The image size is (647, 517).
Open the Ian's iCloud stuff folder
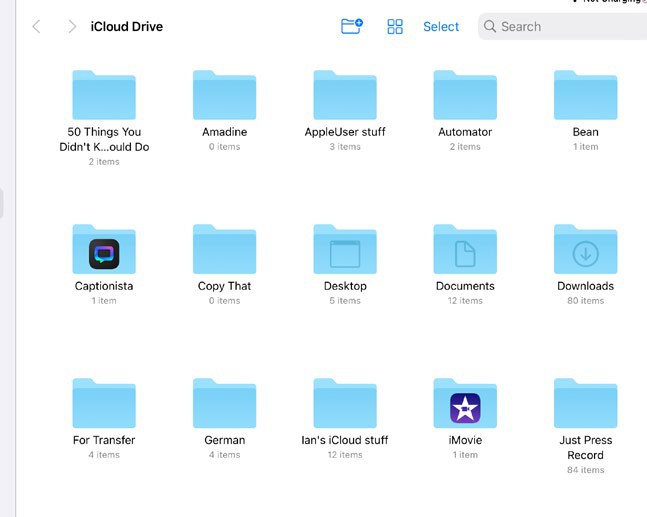[345, 403]
